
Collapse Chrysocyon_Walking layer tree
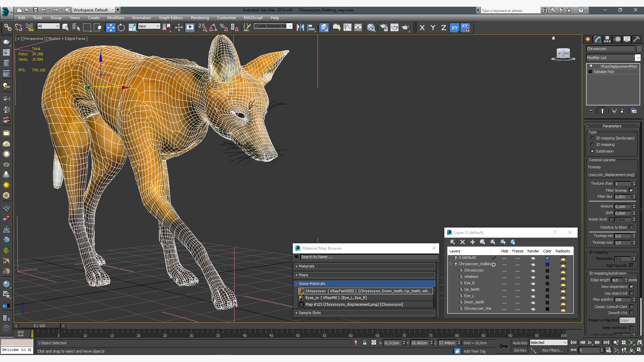click(x=450, y=264)
